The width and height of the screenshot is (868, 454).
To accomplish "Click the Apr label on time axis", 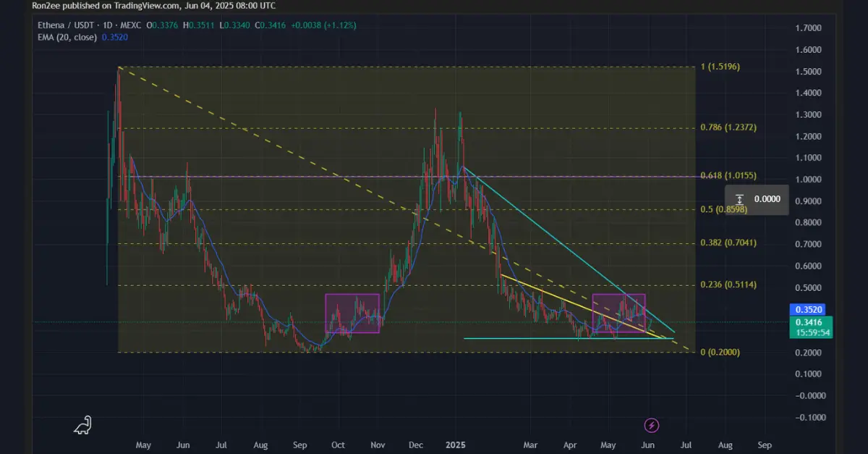I will click(x=569, y=445).
